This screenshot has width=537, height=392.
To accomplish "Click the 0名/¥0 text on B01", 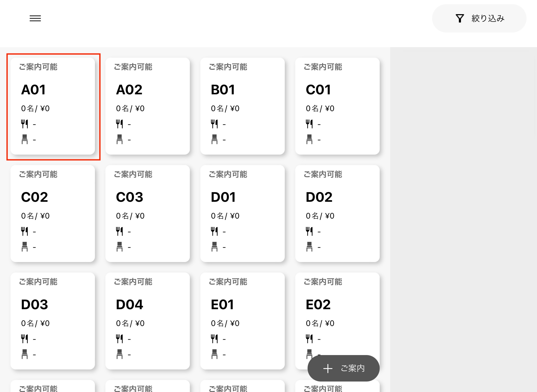I will coord(225,108).
